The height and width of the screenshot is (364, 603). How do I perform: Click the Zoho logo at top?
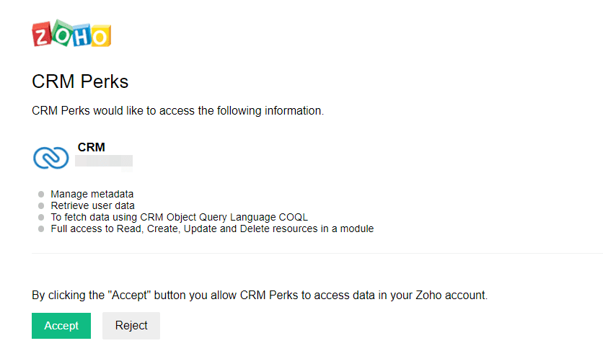(x=71, y=34)
